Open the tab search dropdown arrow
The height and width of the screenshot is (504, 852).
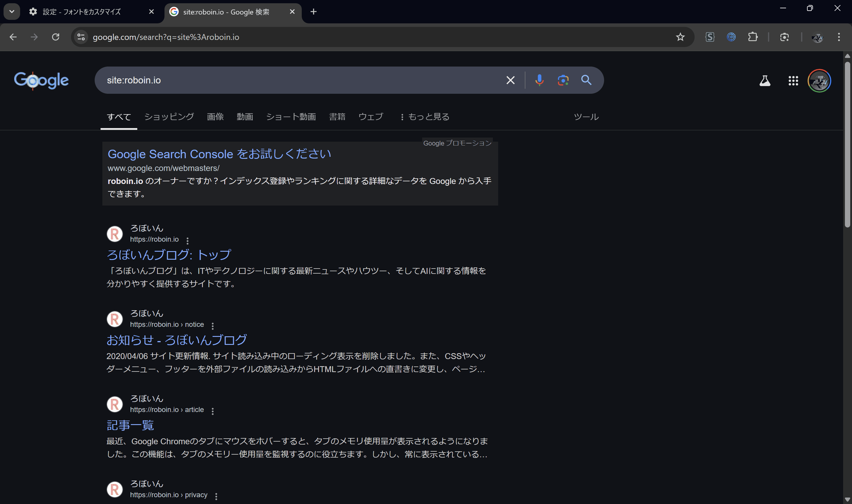point(12,12)
